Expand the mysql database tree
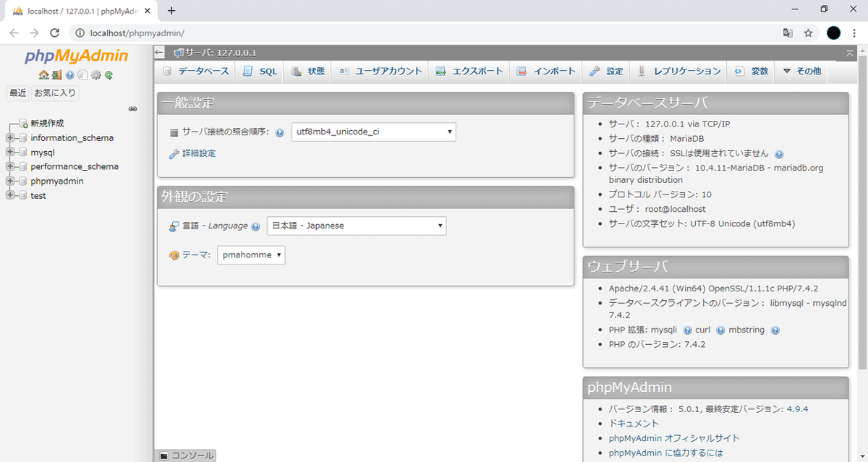 [x=10, y=153]
